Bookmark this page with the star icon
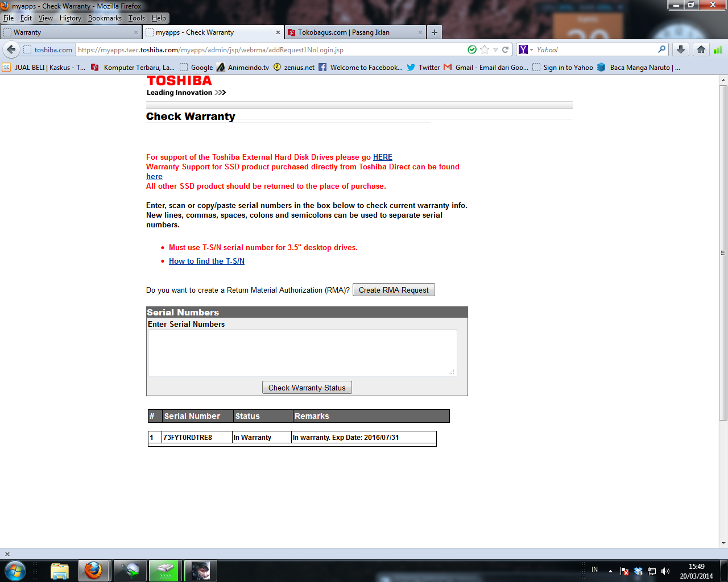The height and width of the screenshot is (582, 728). pyautogui.click(x=485, y=49)
